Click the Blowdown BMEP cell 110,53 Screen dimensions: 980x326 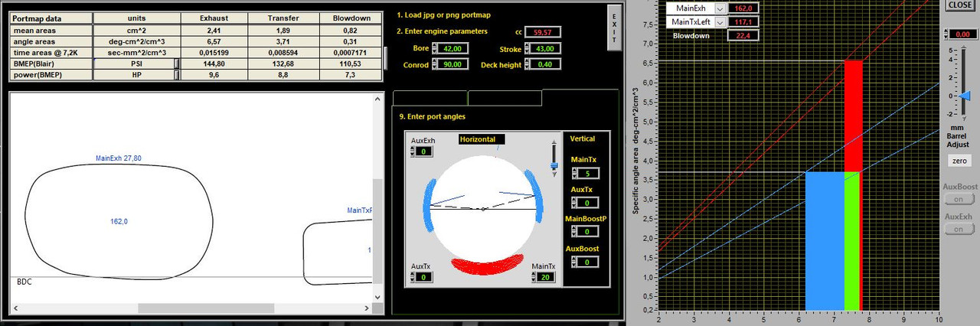(351, 64)
